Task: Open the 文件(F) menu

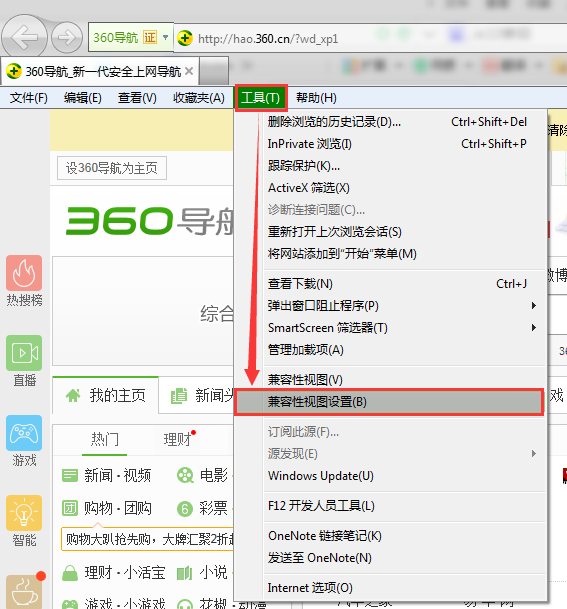Action: click(29, 97)
